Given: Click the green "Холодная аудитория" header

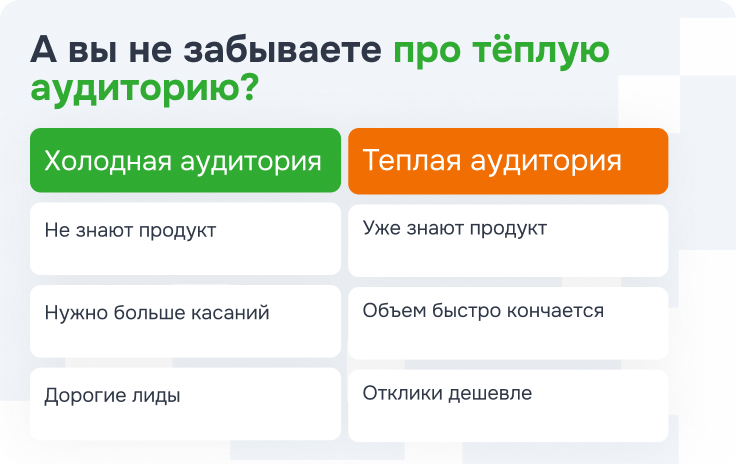Looking at the screenshot, I should (185, 161).
